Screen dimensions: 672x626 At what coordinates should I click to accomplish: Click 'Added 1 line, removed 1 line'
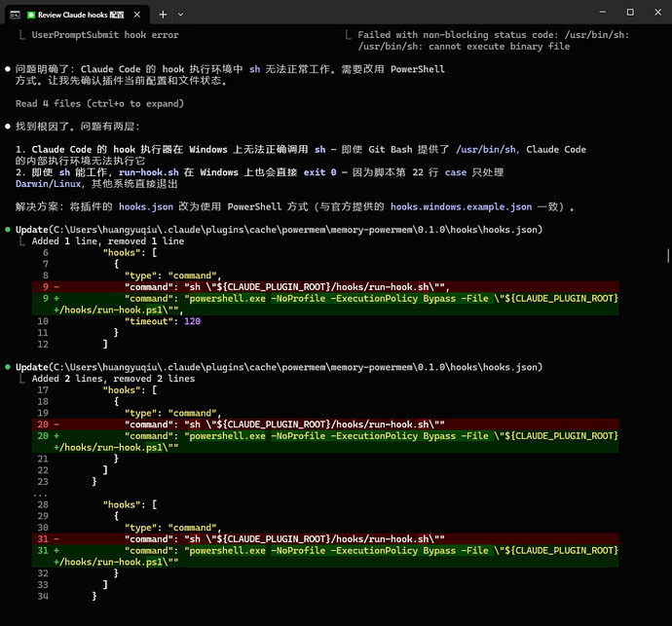click(108, 241)
